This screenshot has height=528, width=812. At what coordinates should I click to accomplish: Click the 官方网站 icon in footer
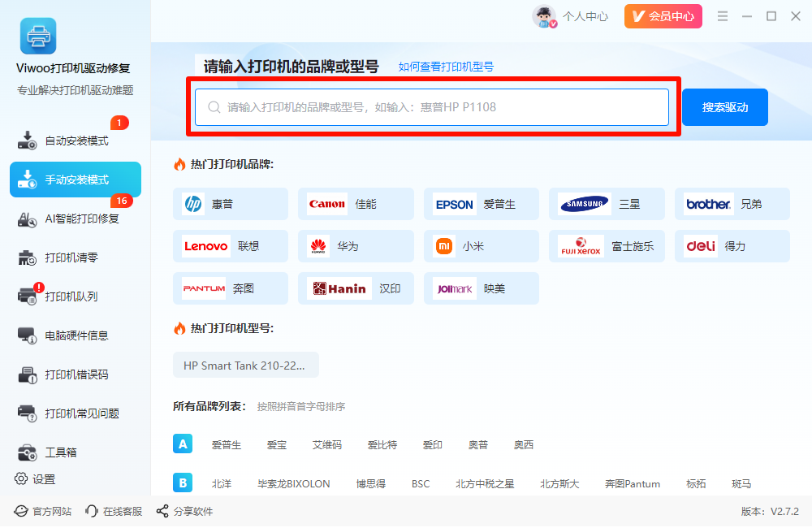[x=21, y=512]
